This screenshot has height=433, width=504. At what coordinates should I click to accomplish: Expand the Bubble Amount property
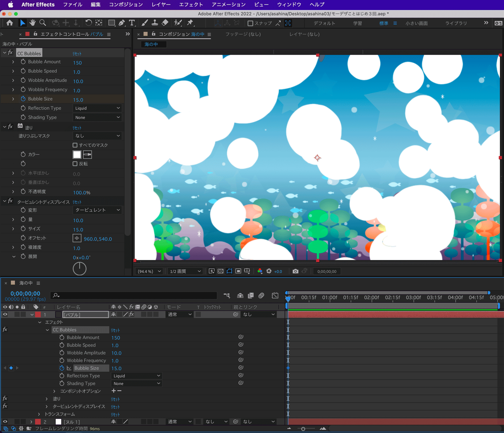(x=13, y=62)
